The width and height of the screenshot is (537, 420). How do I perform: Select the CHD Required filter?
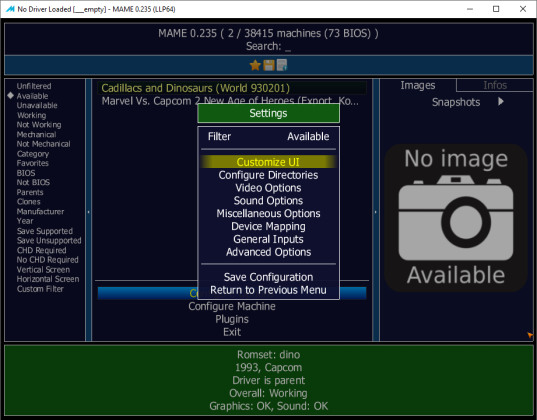point(41,250)
